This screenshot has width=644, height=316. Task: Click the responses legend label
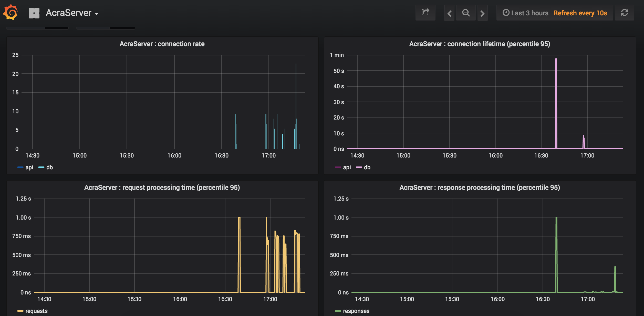[x=356, y=311]
